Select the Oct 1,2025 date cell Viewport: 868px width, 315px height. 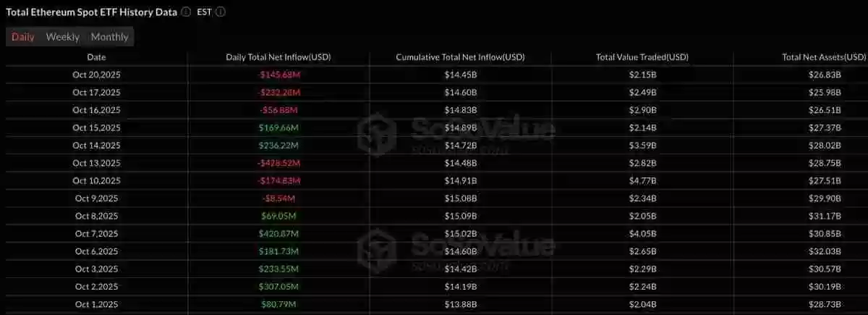click(96, 304)
